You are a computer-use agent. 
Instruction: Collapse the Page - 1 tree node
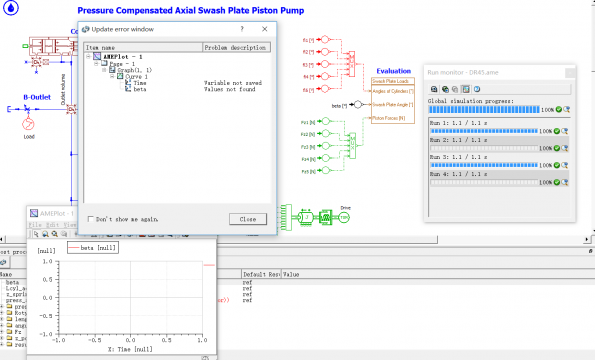coord(96,63)
